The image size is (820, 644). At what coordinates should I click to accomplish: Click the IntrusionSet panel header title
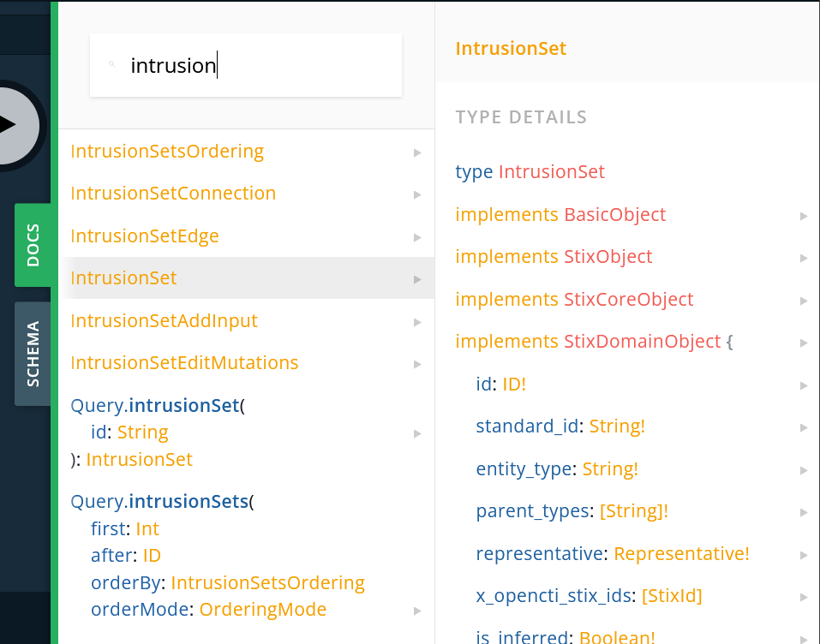[x=511, y=49]
